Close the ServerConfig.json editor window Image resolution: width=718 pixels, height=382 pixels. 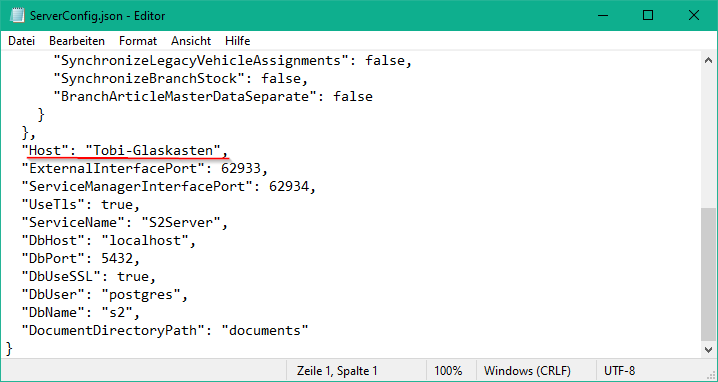694,16
